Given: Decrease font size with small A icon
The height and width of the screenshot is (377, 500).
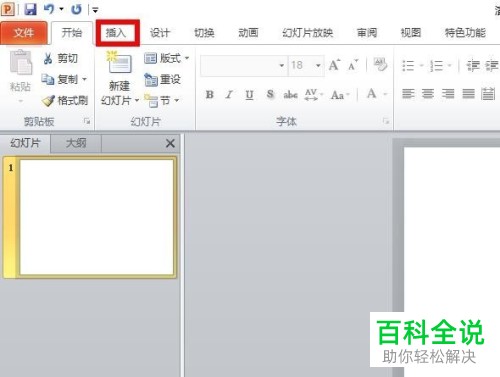Looking at the screenshot, I should tap(353, 65).
